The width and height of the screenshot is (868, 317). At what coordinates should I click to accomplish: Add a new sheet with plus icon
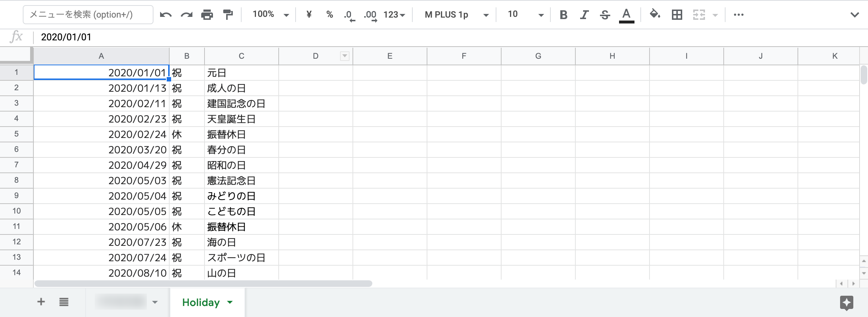tap(41, 302)
